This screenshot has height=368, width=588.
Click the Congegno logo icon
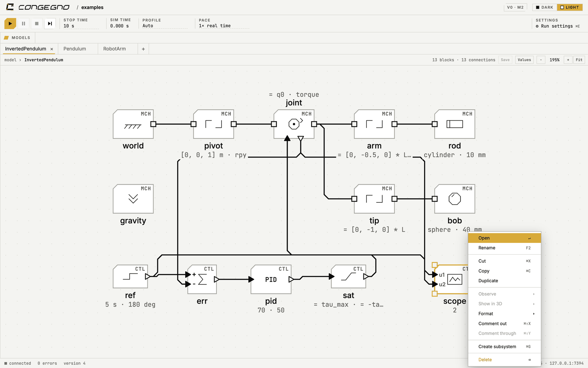(10, 7)
